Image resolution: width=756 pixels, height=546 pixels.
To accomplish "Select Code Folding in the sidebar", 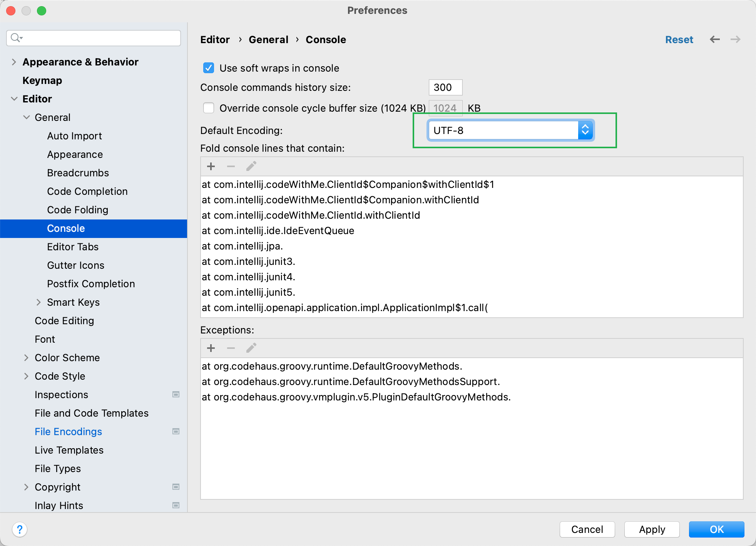I will tap(77, 210).
